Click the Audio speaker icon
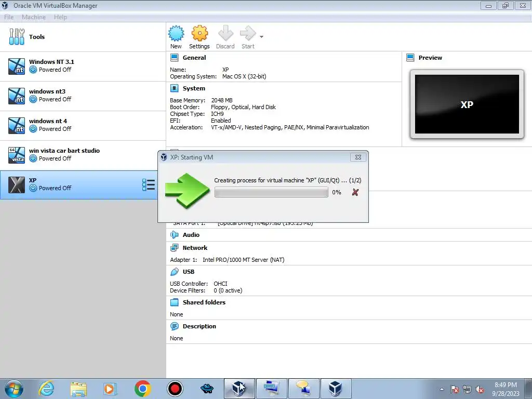532x399 pixels. click(175, 235)
